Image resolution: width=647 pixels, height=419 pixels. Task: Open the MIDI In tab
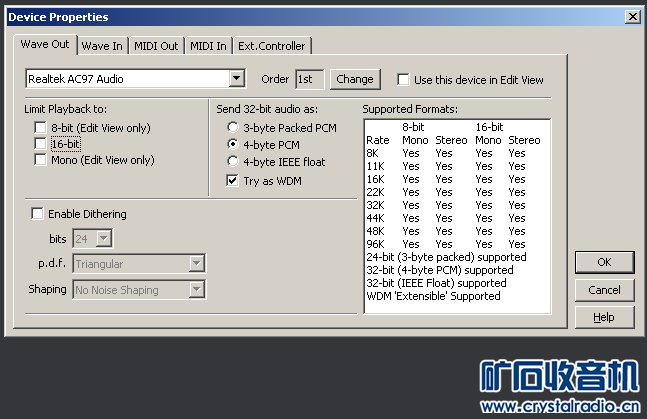(x=208, y=46)
